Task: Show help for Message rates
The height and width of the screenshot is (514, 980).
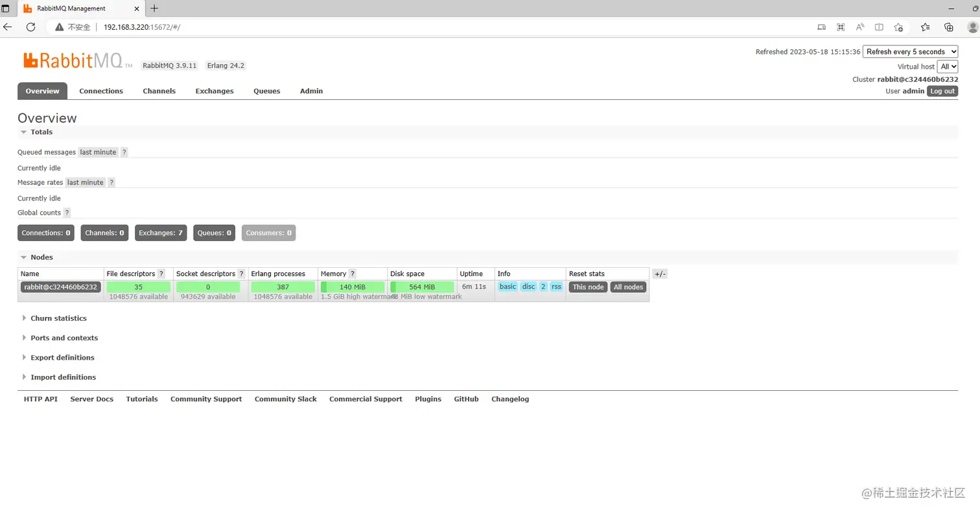Action: 111,183
